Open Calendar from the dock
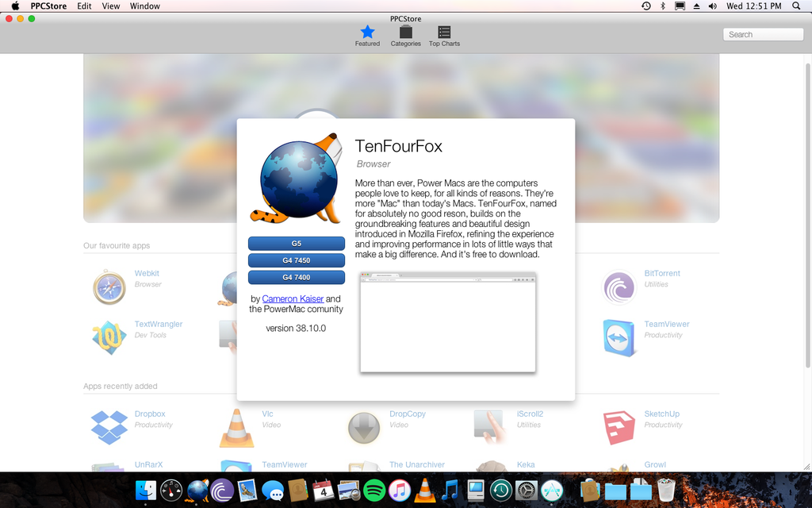Viewport: 812px width, 508px height. tap(324, 490)
